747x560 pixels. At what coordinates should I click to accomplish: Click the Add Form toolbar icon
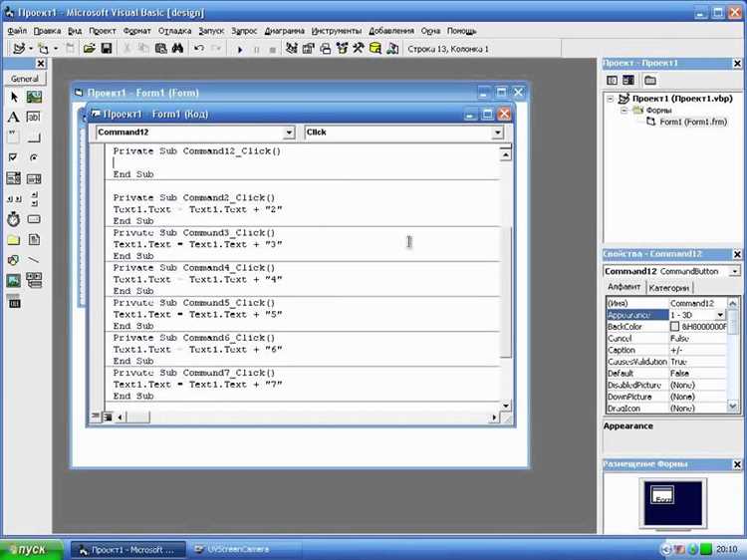44,49
